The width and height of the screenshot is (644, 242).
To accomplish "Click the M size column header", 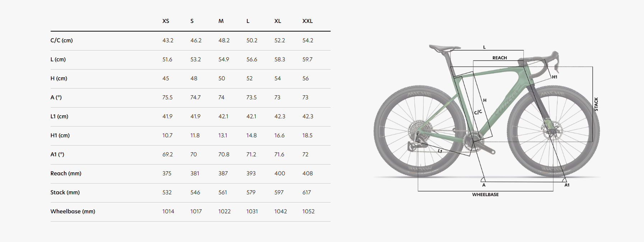I will tap(221, 21).
